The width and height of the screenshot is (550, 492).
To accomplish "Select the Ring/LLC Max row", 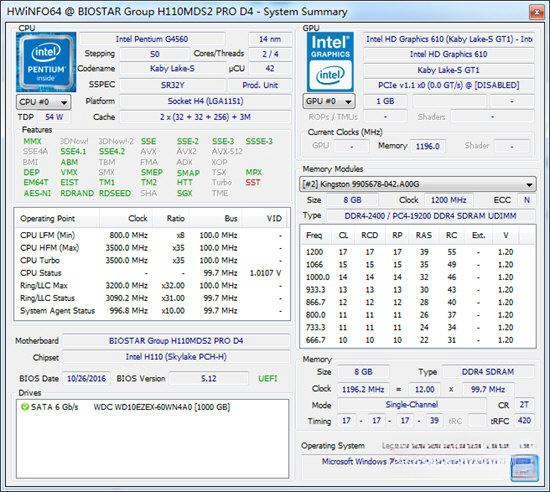I will tap(152, 285).
